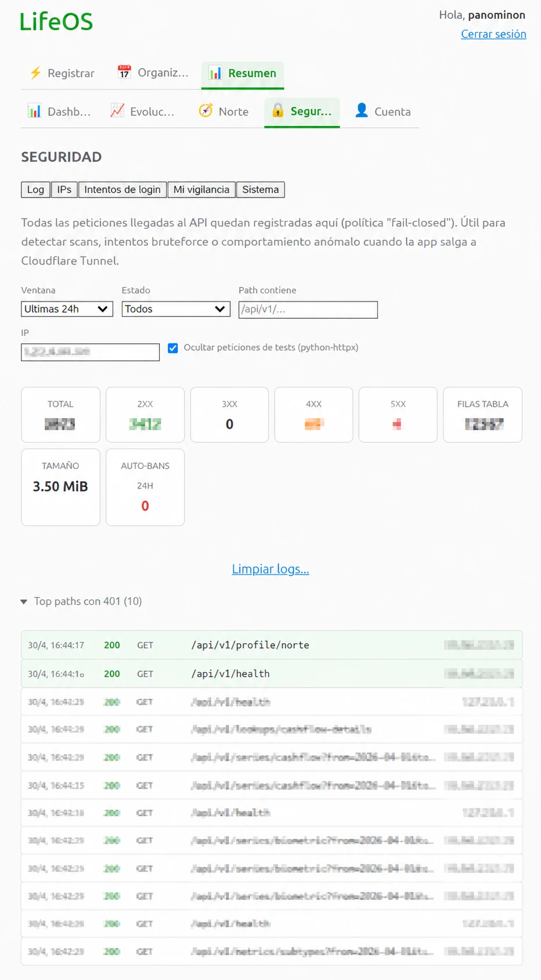Click the 4XX stats card
This screenshot has height=980, width=541.
tap(313, 415)
